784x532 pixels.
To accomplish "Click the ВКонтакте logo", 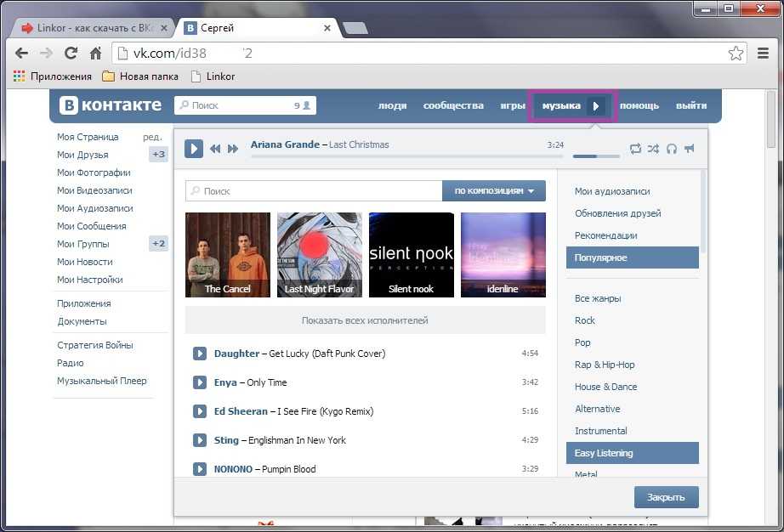I will point(111,105).
